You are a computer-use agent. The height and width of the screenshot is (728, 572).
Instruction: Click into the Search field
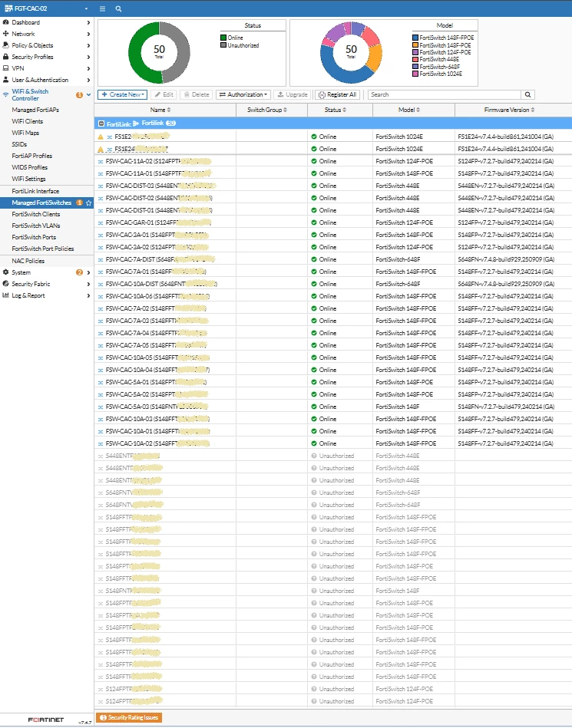tap(445, 94)
